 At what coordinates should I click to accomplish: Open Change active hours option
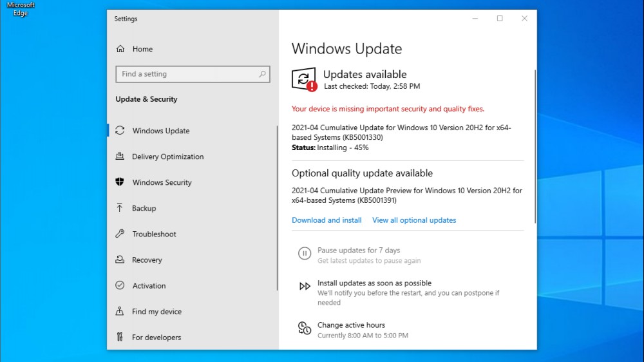[x=351, y=325]
